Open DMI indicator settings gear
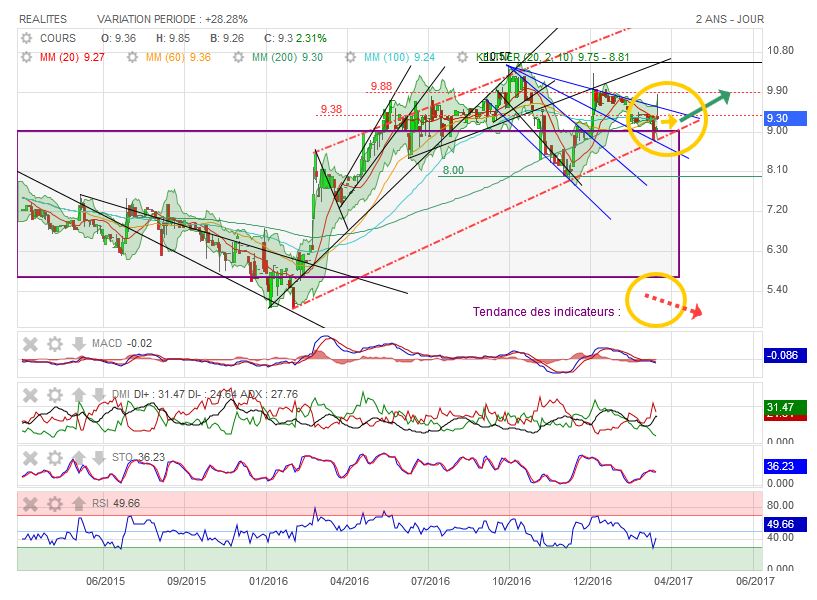This screenshot has height=600, width=817. (x=55, y=395)
